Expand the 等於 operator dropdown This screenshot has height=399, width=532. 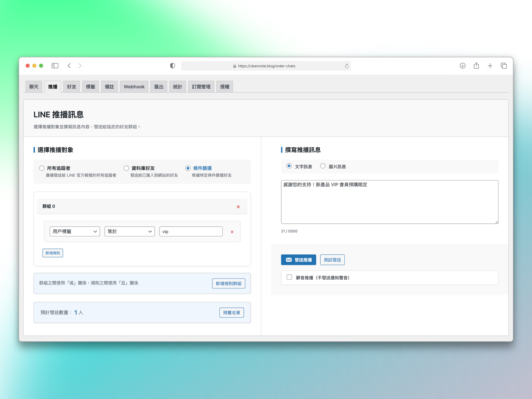[129, 231]
